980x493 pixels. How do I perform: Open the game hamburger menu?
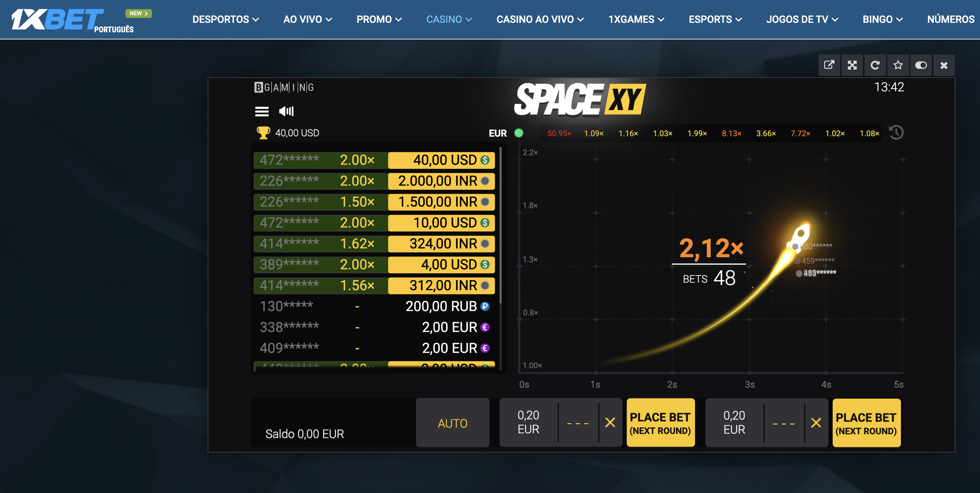point(261,112)
